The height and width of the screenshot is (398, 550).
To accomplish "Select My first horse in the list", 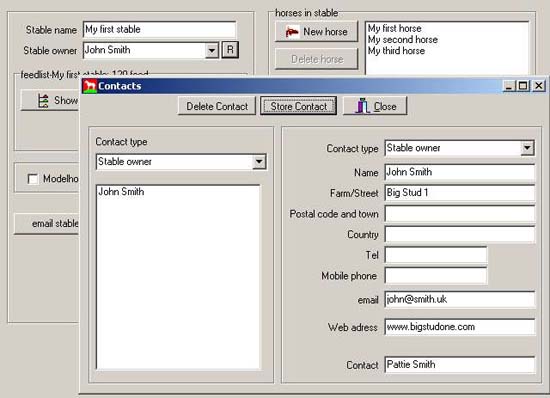I will point(395,28).
